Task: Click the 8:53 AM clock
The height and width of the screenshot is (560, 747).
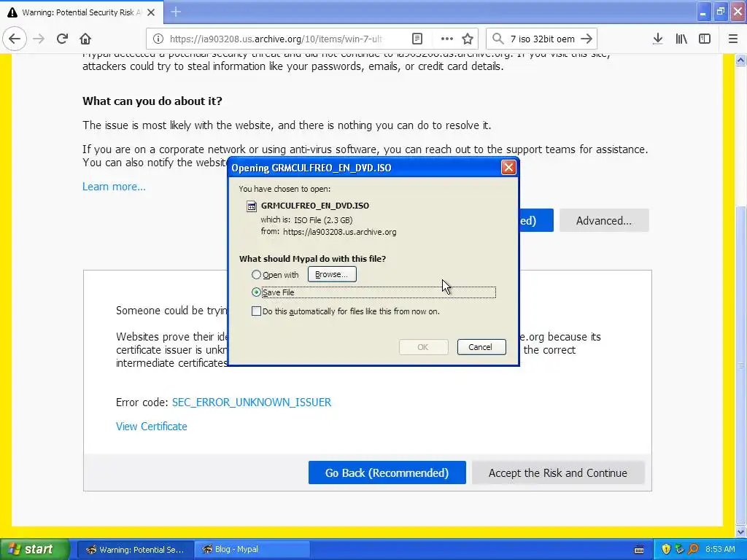Action: 720,550
